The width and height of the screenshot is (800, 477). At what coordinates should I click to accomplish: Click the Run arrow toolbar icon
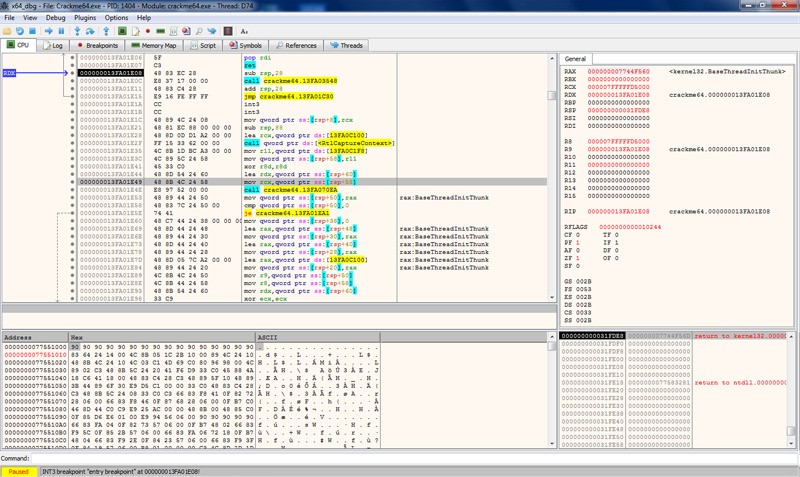[48, 31]
